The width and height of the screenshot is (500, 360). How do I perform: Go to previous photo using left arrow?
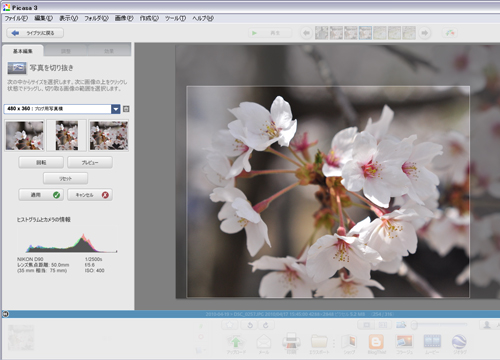click(306, 33)
